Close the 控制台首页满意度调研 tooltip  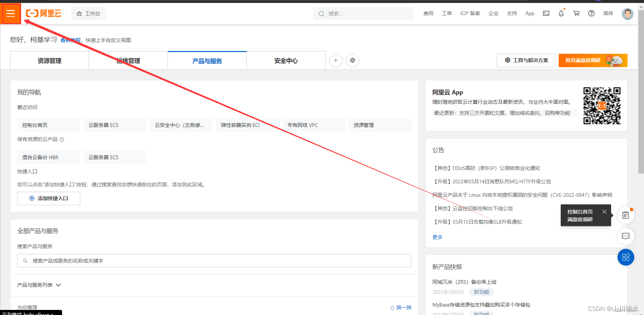[x=604, y=212]
